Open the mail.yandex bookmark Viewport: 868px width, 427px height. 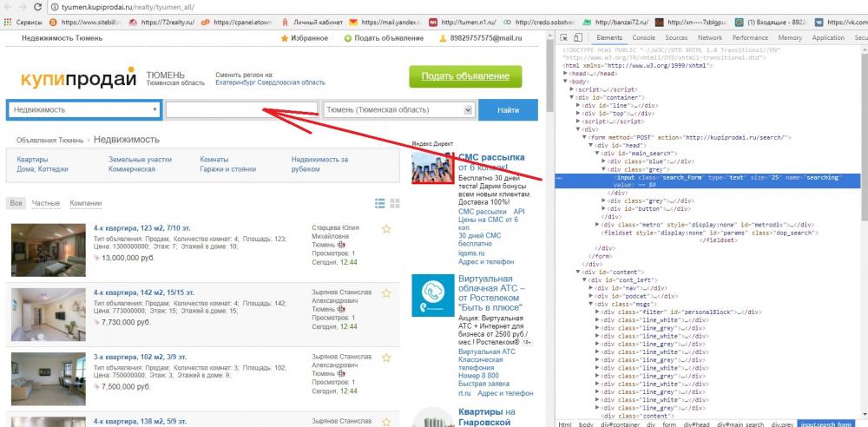pyautogui.click(x=385, y=23)
